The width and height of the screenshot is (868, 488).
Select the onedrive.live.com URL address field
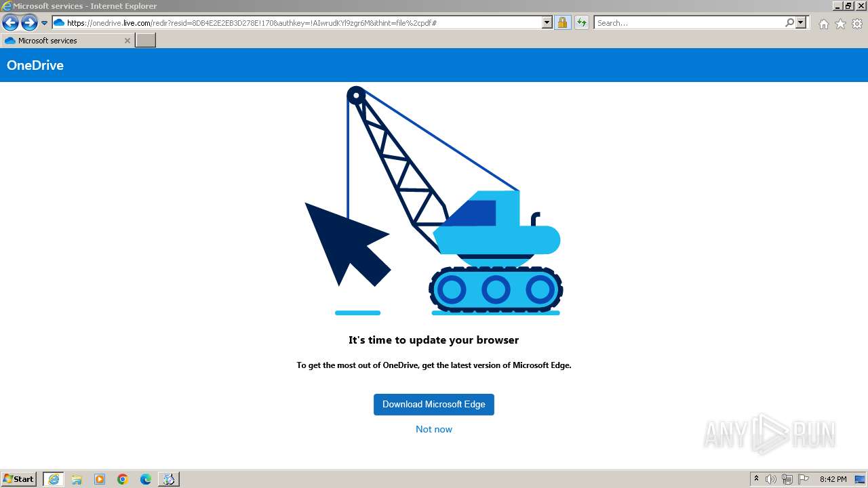302,22
